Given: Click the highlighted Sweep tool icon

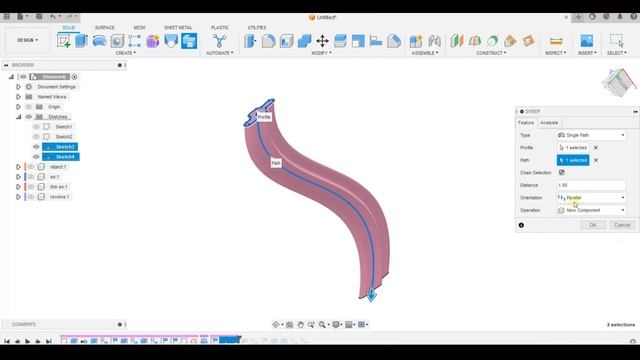Looking at the screenshot, I should pos(189,41).
